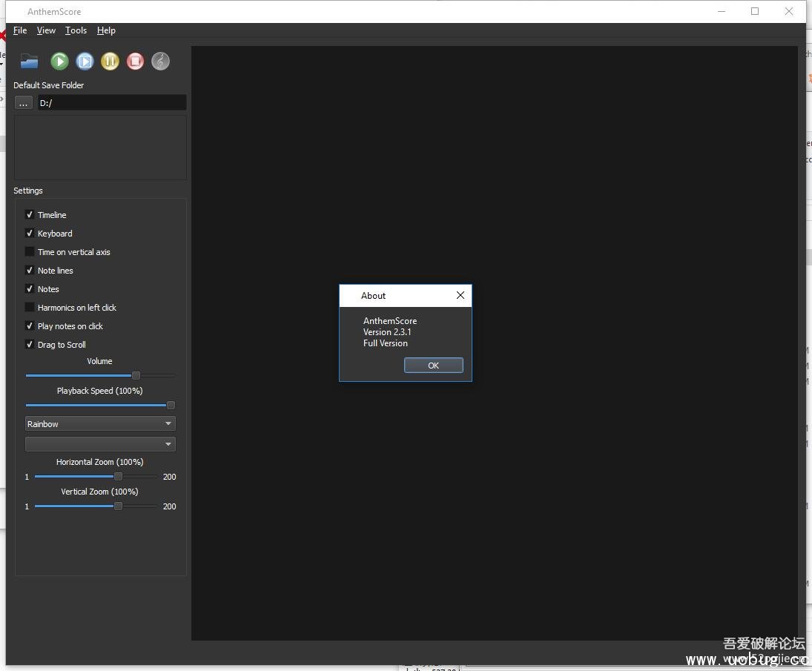The width and height of the screenshot is (812, 671).
Task: Close the AnthemScore window
Action: pyautogui.click(x=789, y=11)
